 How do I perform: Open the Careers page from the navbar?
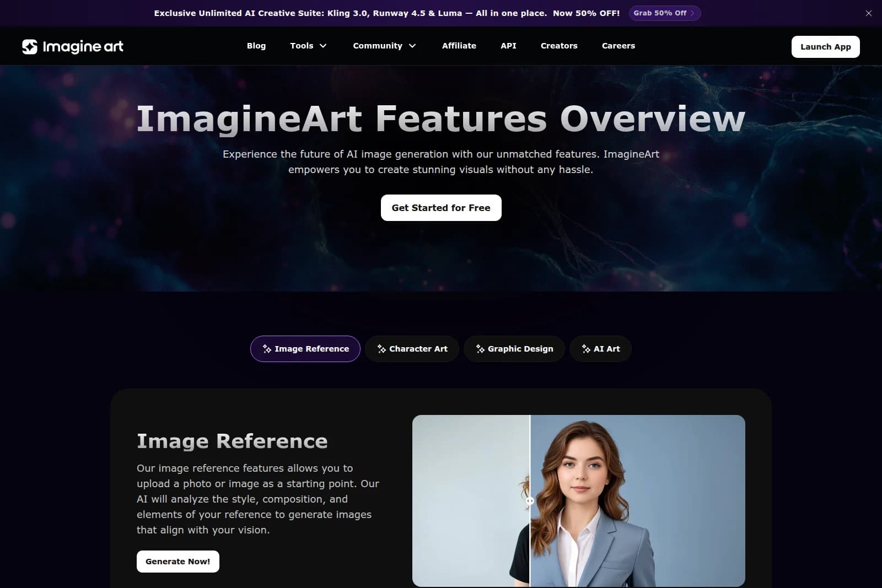tap(618, 46)
